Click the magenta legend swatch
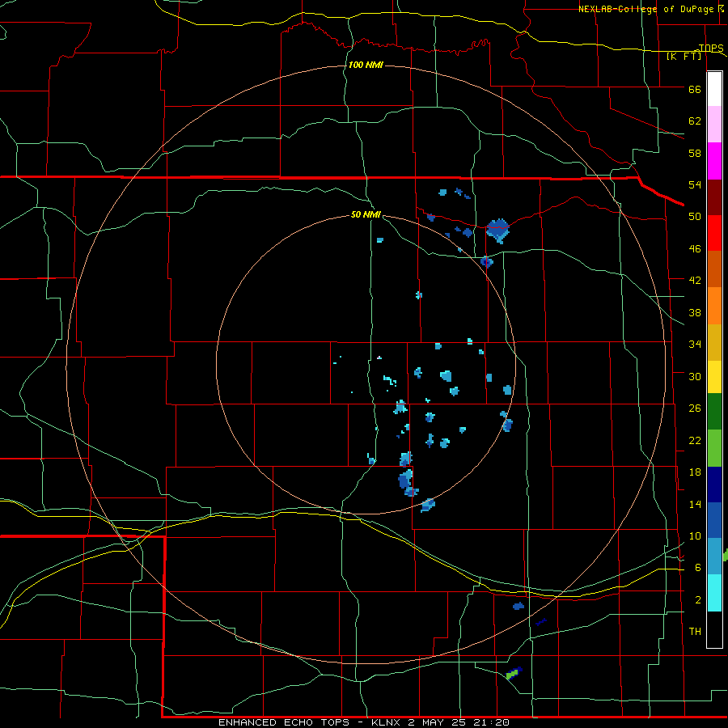 pyautogui.click(x=714, y=161)
